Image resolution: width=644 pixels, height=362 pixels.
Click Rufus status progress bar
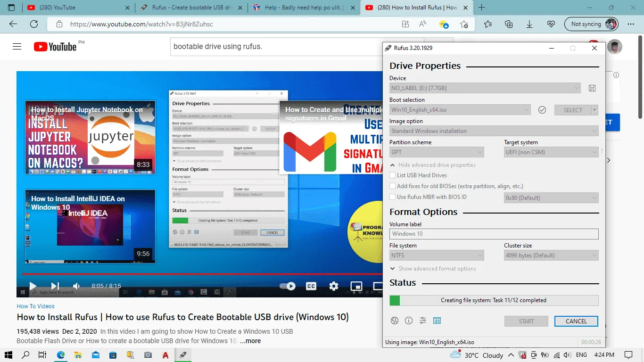pyautogui.click(x=494, y=300)
